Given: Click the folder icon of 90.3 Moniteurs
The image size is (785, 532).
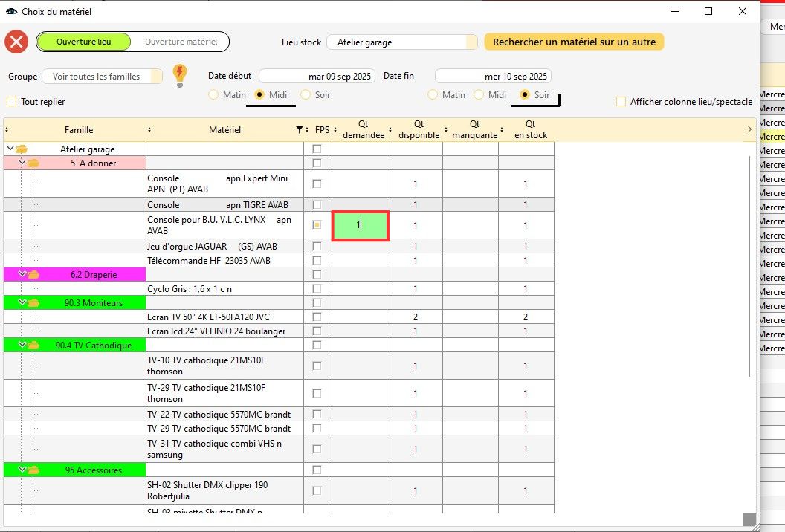Looking at the screenshot, I should click(33, 303).
